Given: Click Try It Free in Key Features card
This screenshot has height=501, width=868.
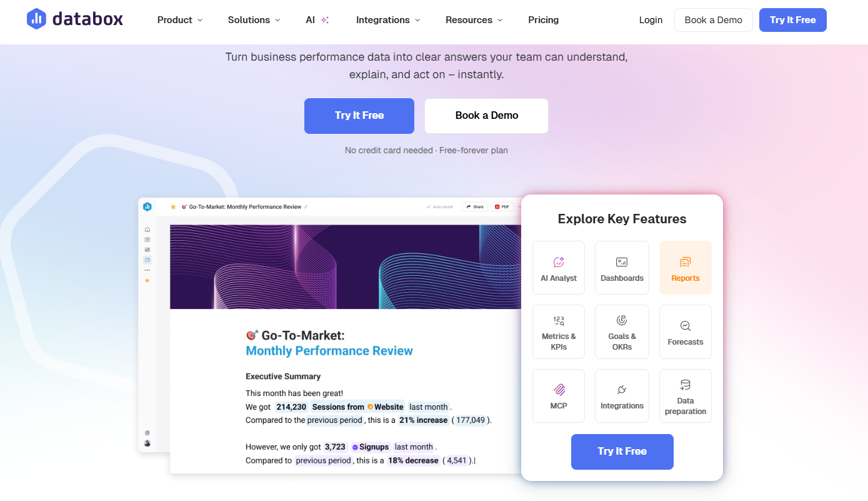Looking at the screenshot, I should tap(622, 452).
